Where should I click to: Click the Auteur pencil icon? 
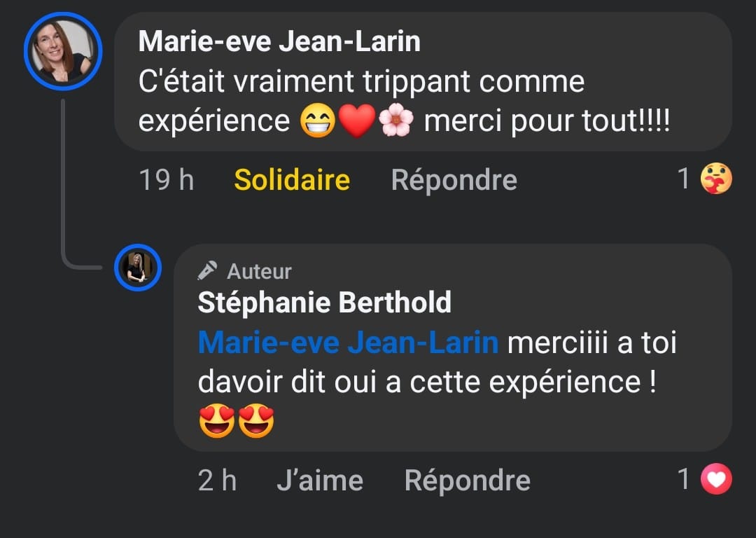tap(207, 270)
